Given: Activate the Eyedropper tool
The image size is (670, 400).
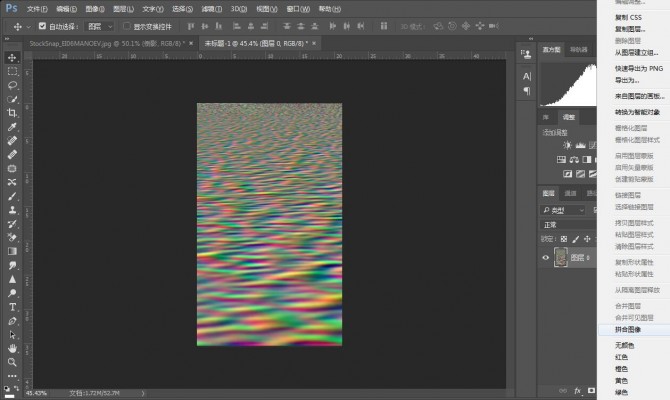Looking at the screenshot, I should (12, 127).
